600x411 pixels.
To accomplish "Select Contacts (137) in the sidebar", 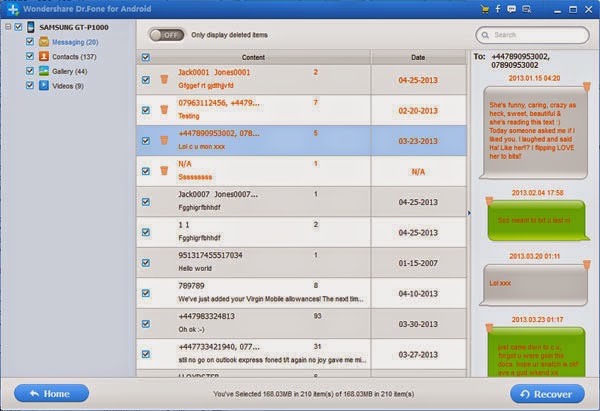I will 74,57.
